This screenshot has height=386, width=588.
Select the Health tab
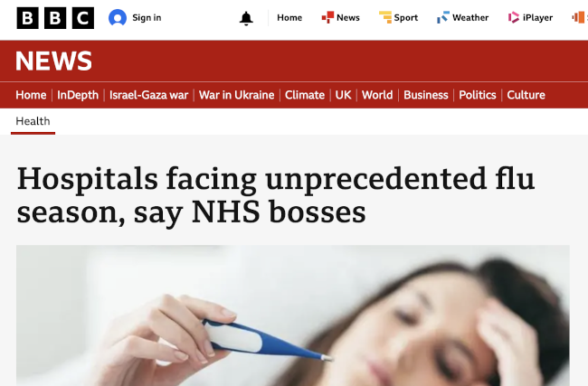click(x=33, y=121)
